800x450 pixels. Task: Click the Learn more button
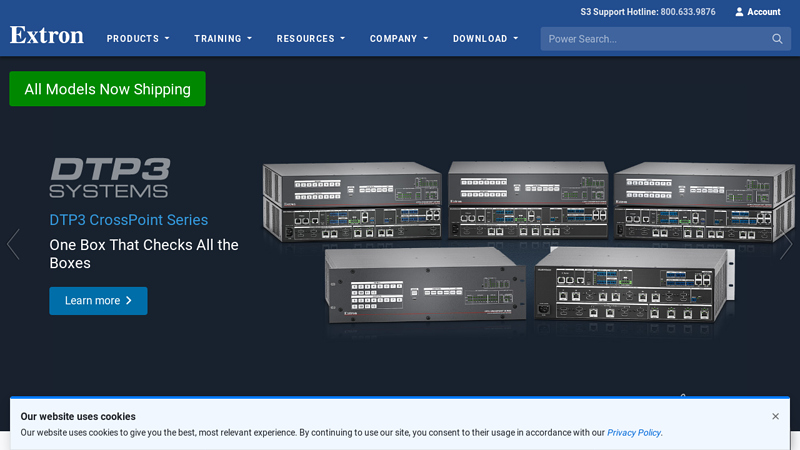pos(98,301)
